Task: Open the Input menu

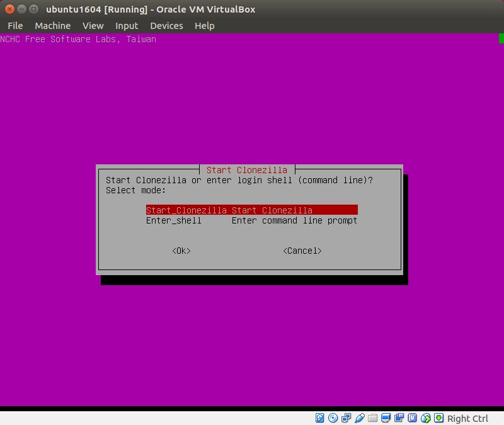Action: (x=127, y=26)
